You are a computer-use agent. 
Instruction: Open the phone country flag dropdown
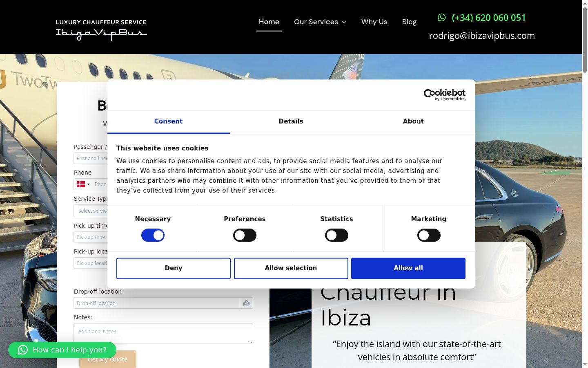83,184
